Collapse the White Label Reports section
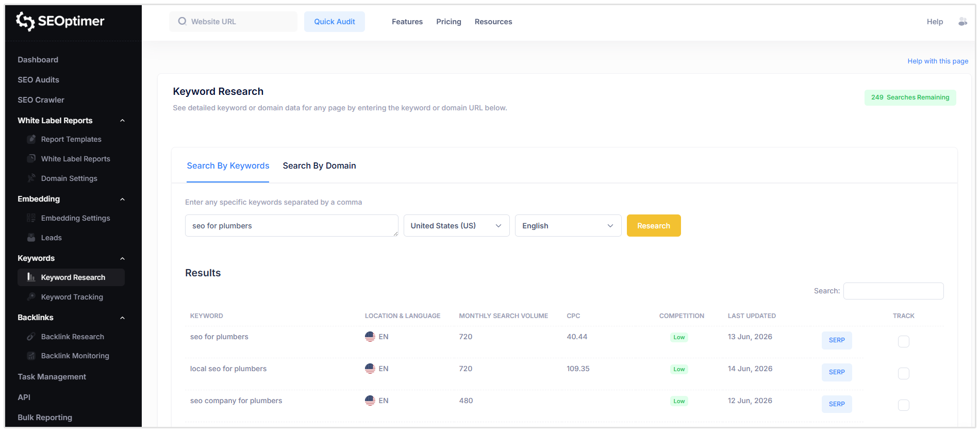The height and width of the screenshot is (432, 980). pyautogui.click(x=122, y=121)
